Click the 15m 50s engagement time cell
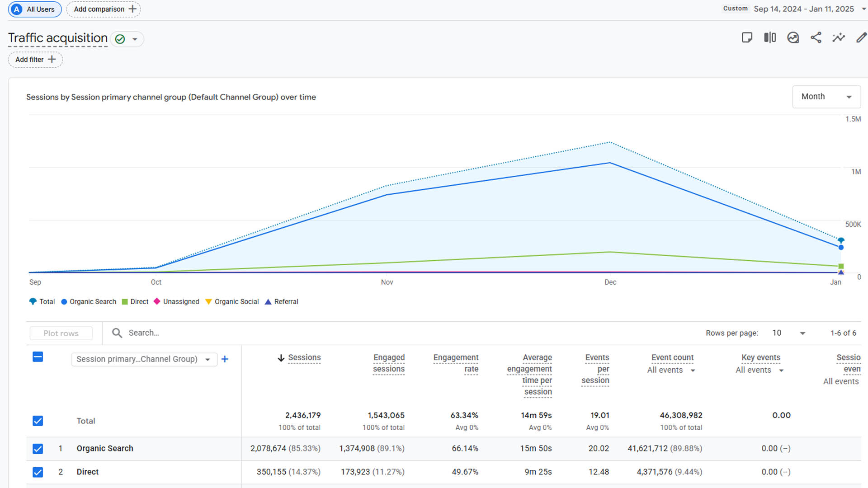This screenshot has height=488, width=868. 536,449
